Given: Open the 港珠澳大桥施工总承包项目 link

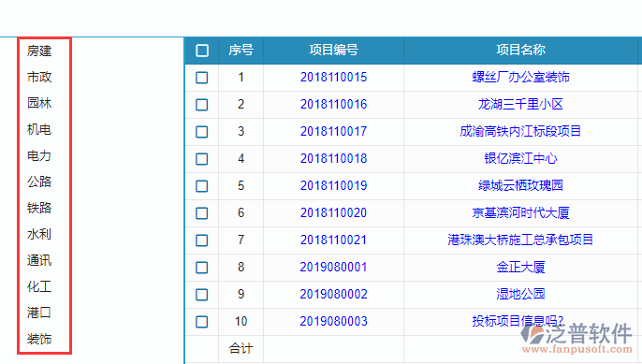Looking at the screenshot, I should [520, 240].
